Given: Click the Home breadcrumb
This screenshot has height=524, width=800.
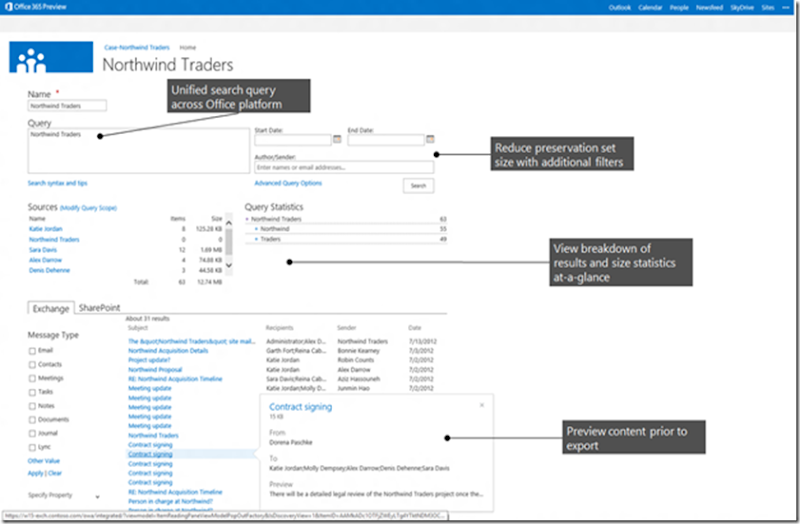Looking at the screenshot, I should pyautogui.click(x=188, y=47).
